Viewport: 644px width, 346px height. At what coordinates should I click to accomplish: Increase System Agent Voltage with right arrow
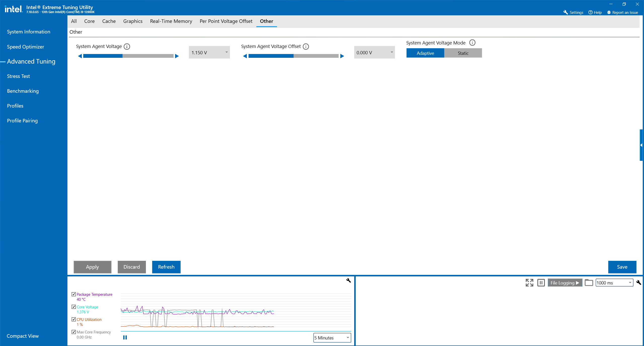pyautogui.click(x=177, y=56)
